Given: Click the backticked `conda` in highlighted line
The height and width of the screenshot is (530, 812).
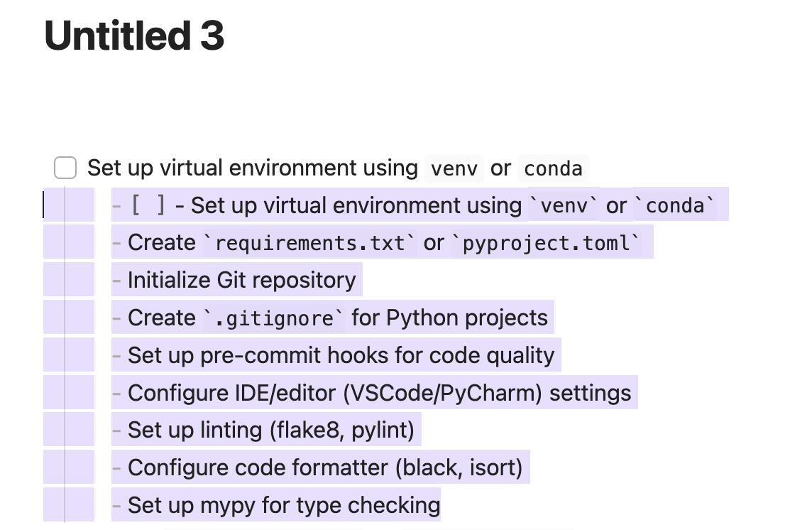Looking at the screenshot, I should click(x=675, y=206).
